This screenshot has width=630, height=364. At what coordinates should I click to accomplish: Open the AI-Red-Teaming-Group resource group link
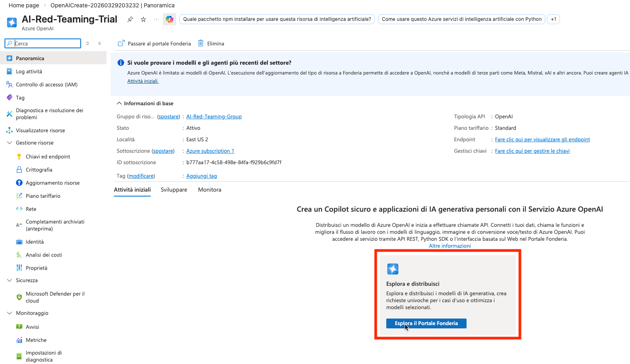click(x=214, y=117)
